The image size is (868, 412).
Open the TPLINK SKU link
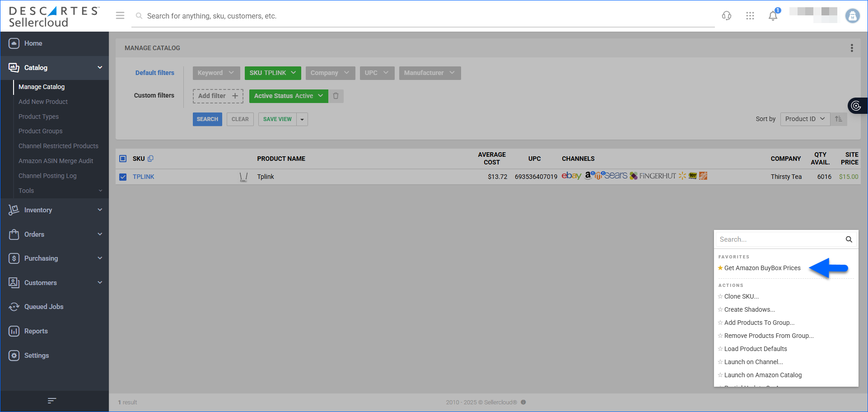(x=144, y=177)
